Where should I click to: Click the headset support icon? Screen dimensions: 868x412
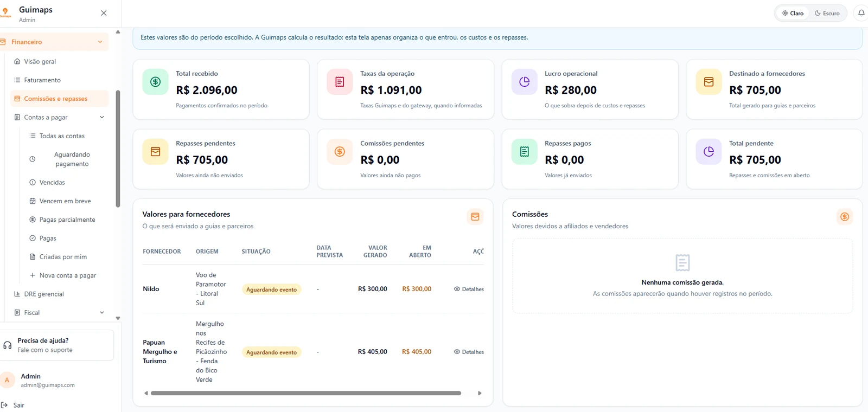click(x=8, y=345)
